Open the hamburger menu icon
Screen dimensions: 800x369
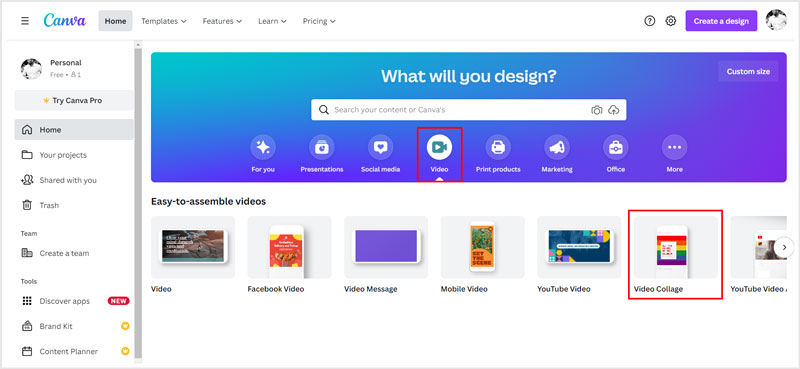click(24, 21)
